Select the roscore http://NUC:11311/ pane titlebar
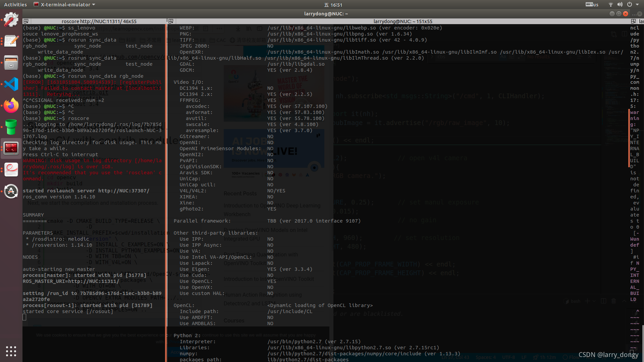Viewport: 644px width, 362px height. click(99, 21)
